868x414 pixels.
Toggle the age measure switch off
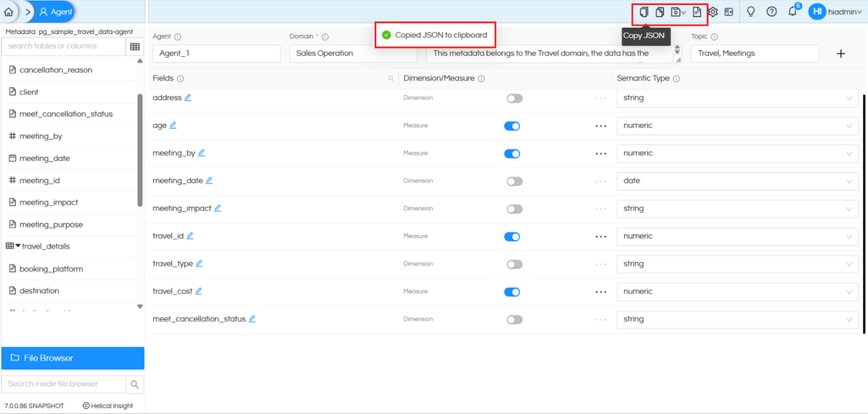(512, 126)
